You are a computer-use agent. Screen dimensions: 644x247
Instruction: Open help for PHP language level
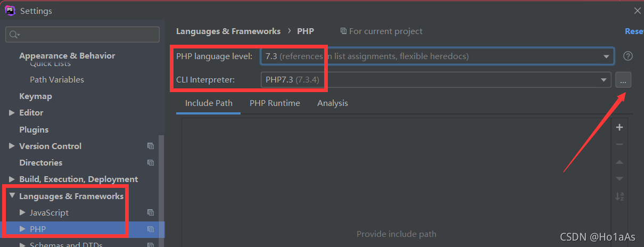[x=628, y=56]
